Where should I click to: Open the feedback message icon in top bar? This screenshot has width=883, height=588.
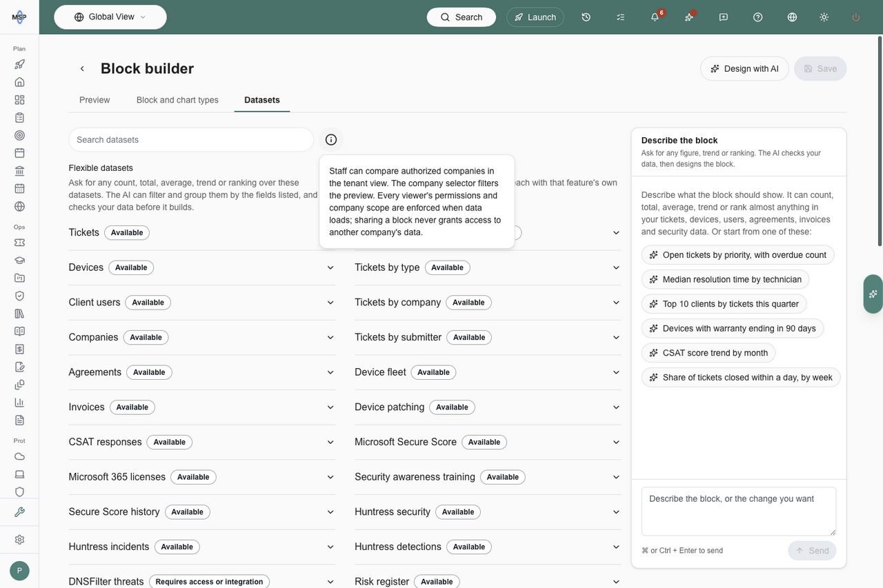(724, 17)
